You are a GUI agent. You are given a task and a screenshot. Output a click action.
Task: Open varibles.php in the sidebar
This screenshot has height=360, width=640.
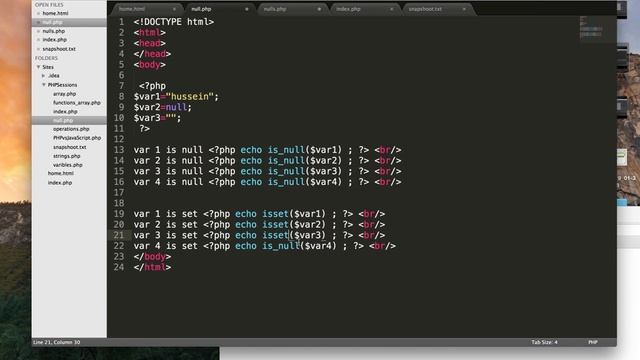(67, 165)
